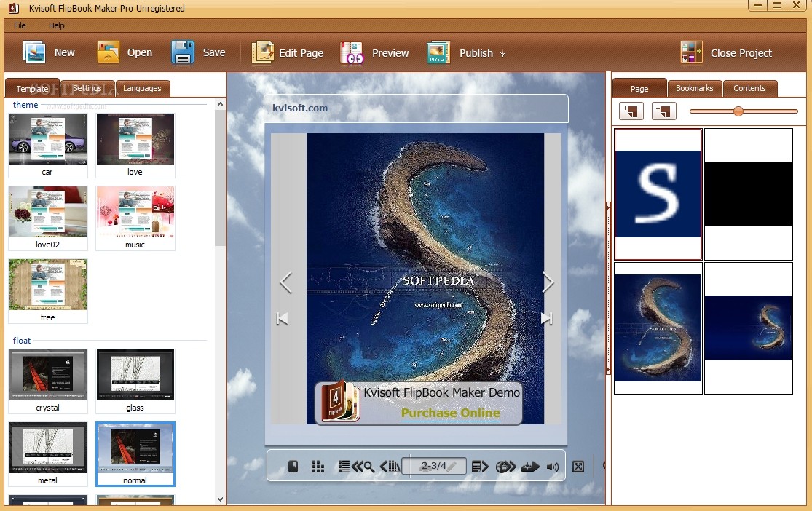Jump to first page arrow
This screenshot has width=812, height=511.
coord(283,318)
